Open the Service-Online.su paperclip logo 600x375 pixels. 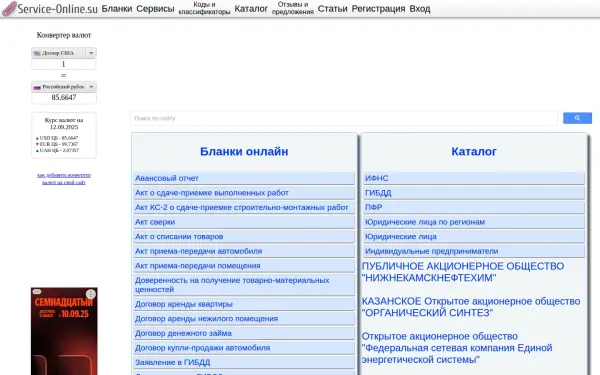tap(50, 8)
